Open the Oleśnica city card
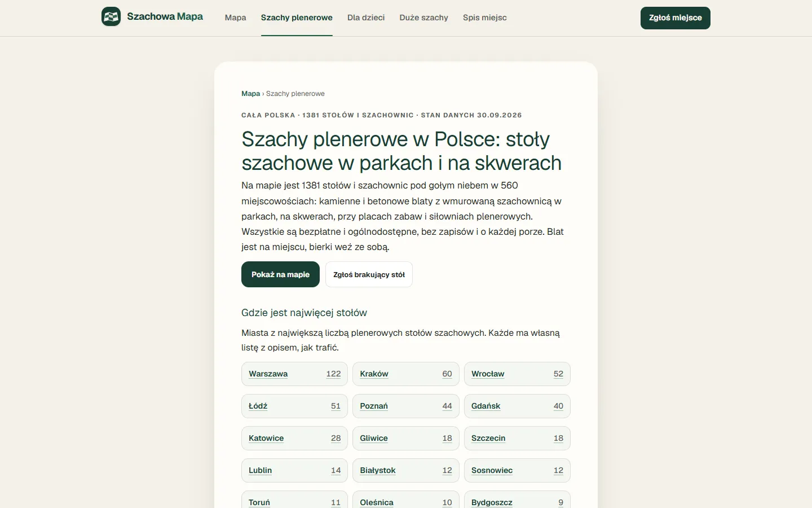 point(406,500)
